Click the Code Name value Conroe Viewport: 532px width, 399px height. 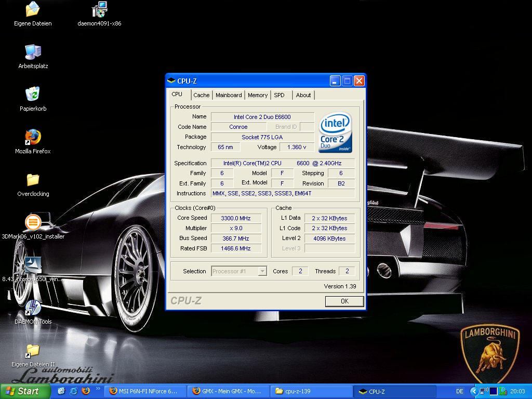[x=238, y=127]
